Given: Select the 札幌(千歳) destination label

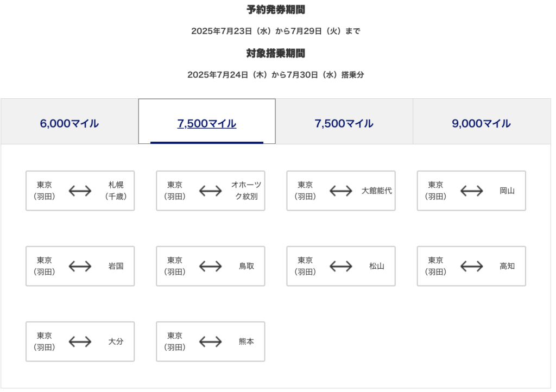Looking at the screenshot, I should (116, 191).
